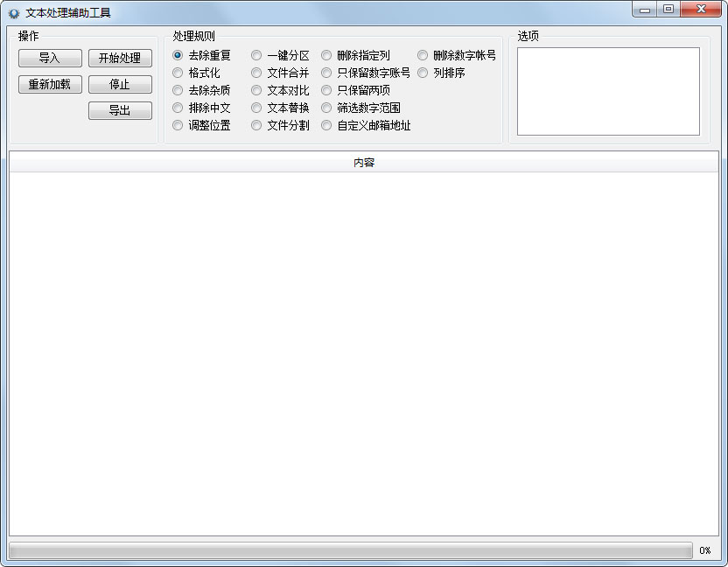The width and height of the screenshot is (728, 567).
Task: Select the 去除重复 radio option
Action: point(201,55)
